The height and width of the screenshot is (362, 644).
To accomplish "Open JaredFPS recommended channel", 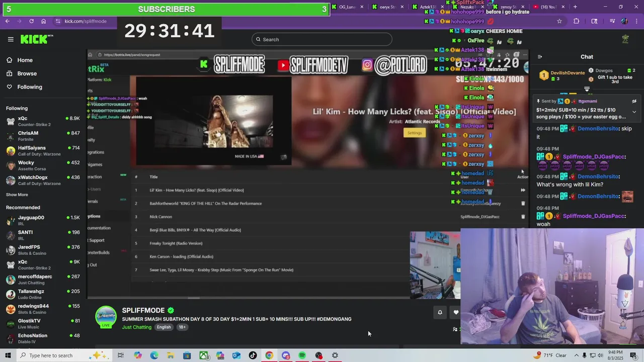I will point(43,250).
